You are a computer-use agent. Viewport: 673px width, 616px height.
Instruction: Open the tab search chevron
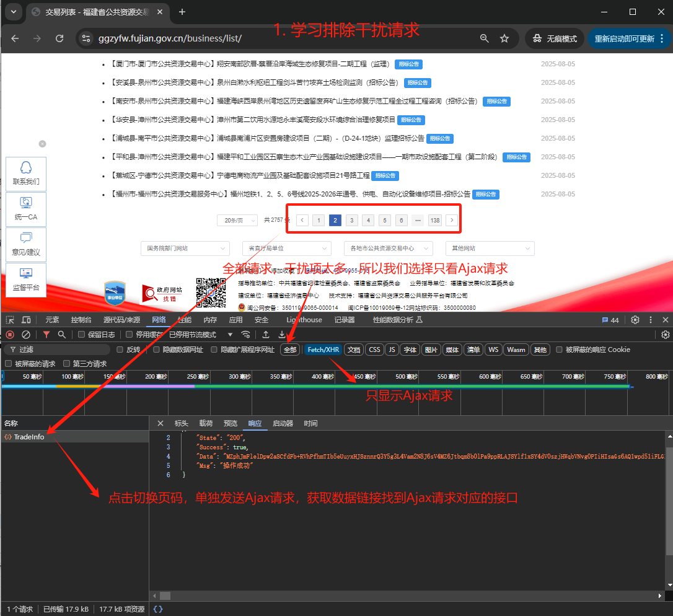tap(13, 12)
